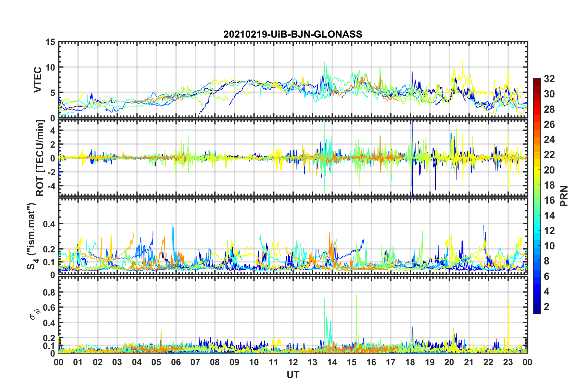Image resolution: width=586 pixels, height=392 pixels.
Task: Click colorbar tick label 16
Action: pos(549,200)
